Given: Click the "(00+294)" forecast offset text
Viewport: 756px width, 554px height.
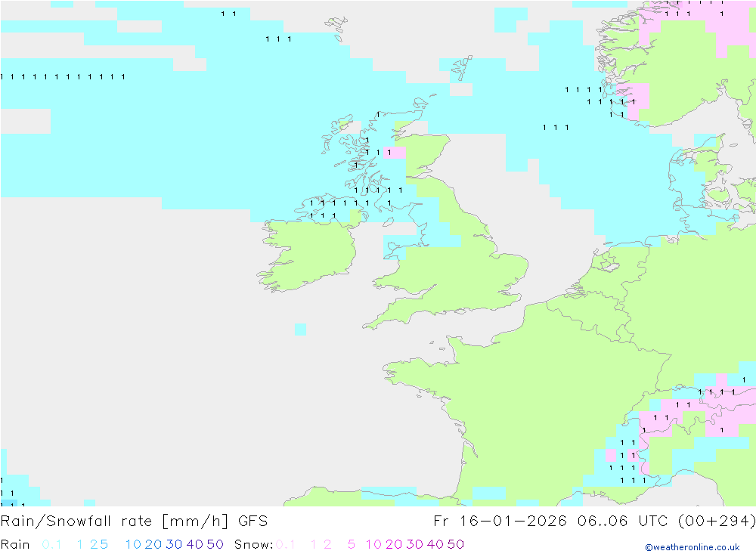Looking at the screenshot, I should pos(717,522).
